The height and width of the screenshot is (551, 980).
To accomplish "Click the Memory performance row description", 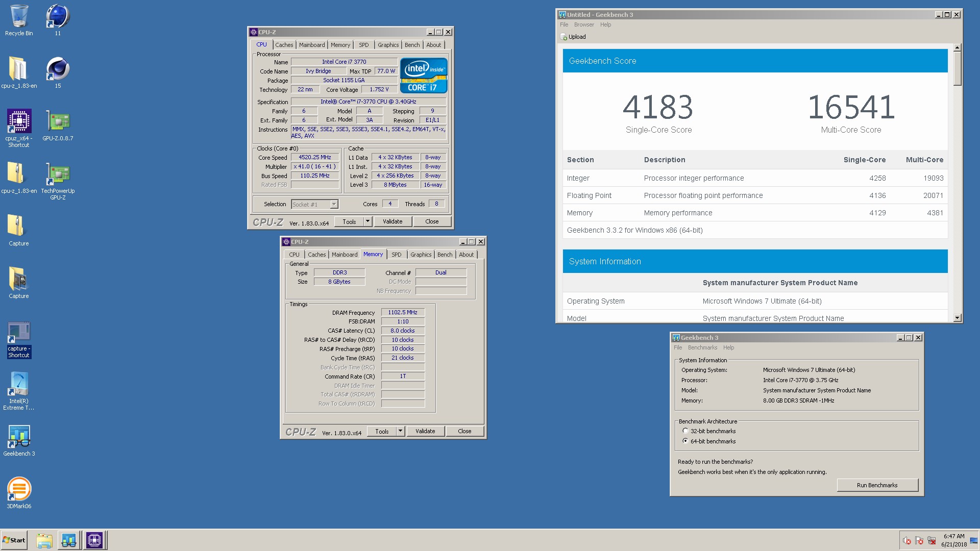I will tap(678, 213).
